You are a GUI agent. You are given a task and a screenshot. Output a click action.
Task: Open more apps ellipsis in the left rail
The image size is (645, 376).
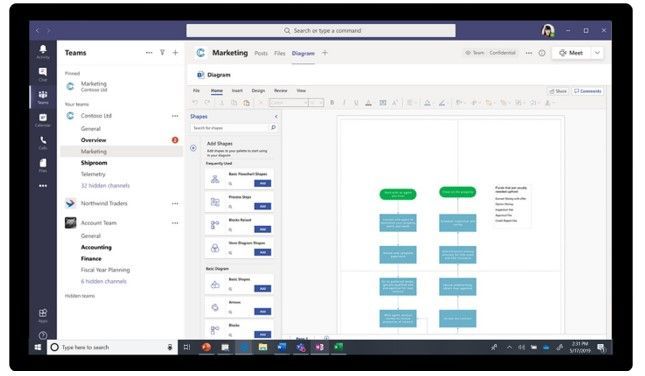tap(43, 186)
